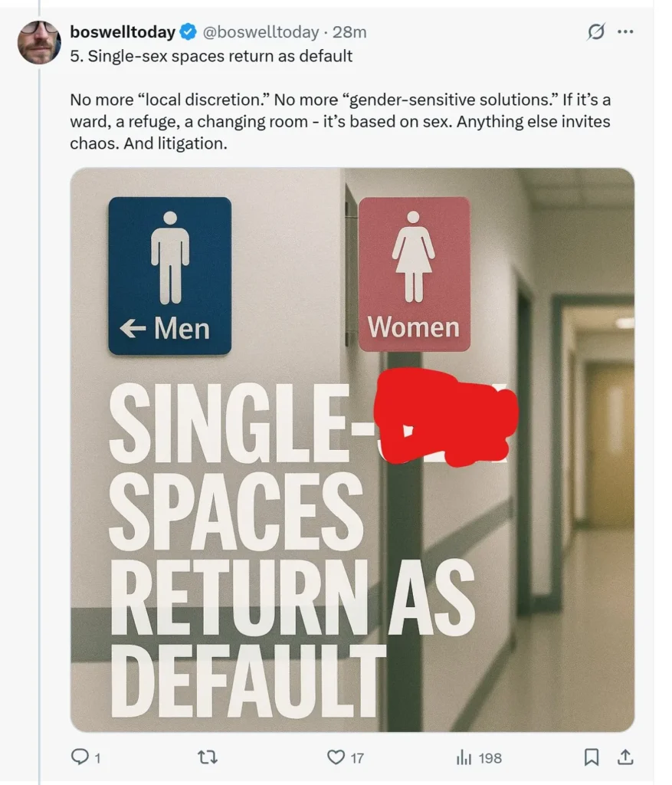Image resolution: width=672 pixels, height=785 pixels.
Task: Click the blue verified badge
Action: (x=188, y=32)
